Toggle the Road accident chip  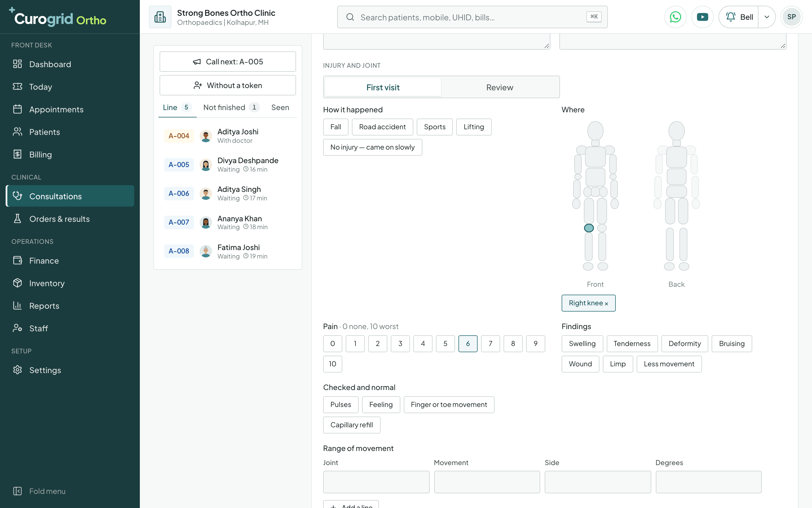click(x=382, y=127)
